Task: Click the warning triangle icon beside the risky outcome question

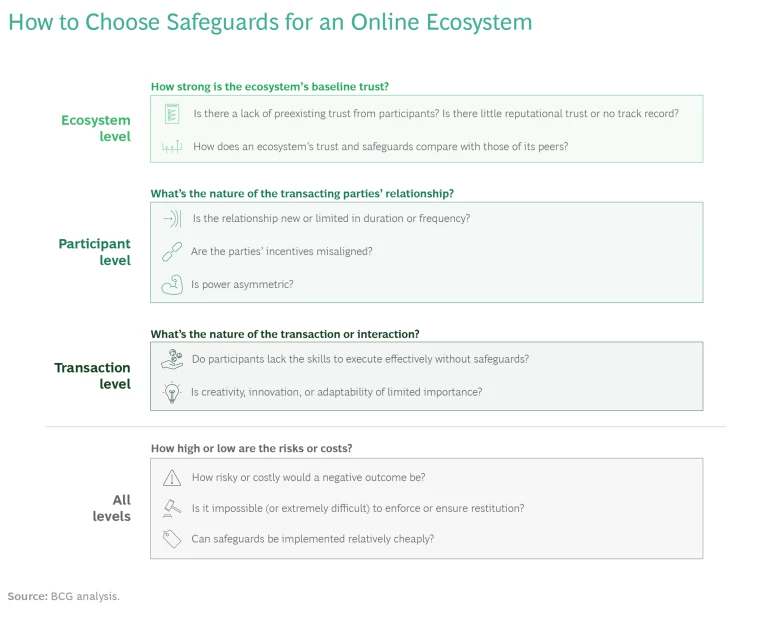Action: (x=172, y=478)
